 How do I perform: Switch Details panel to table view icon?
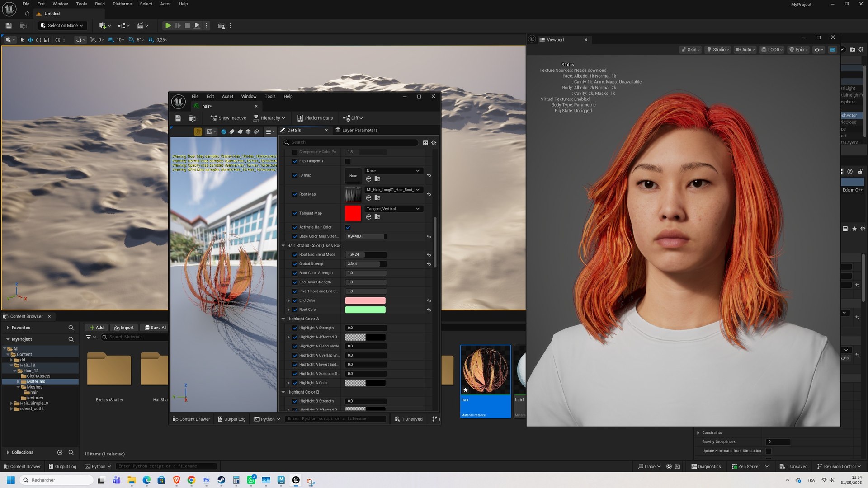tap(425, 142)
